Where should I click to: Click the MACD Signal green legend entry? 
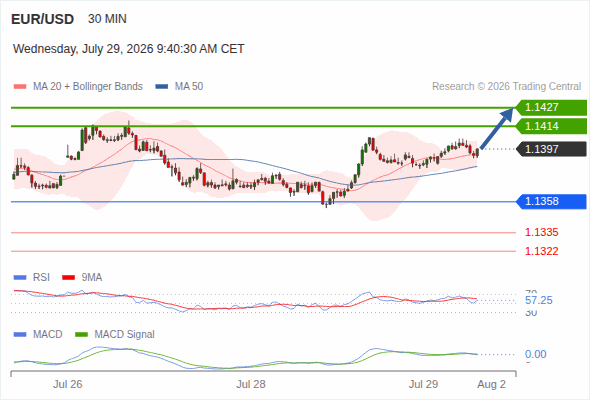coord(115,334)
